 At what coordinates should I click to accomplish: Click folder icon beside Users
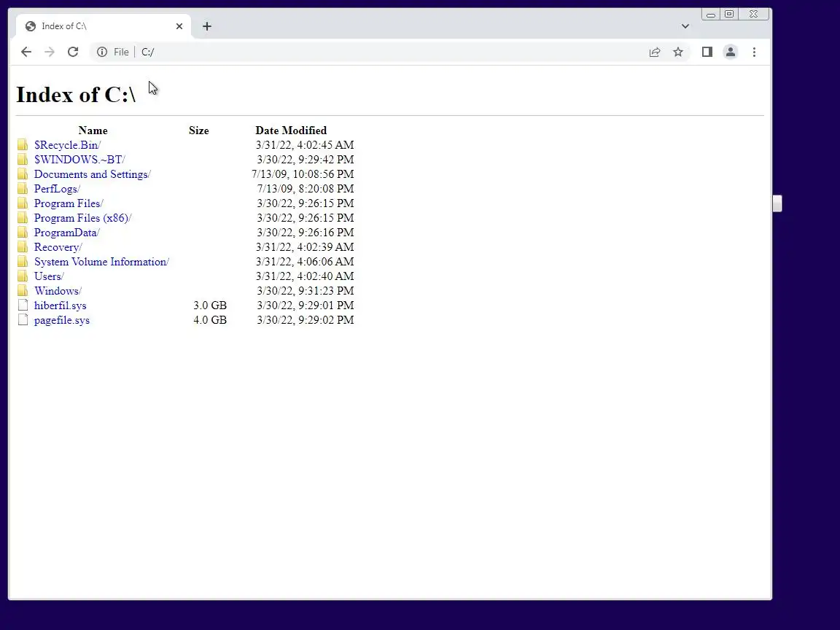(x=23, y=276)
